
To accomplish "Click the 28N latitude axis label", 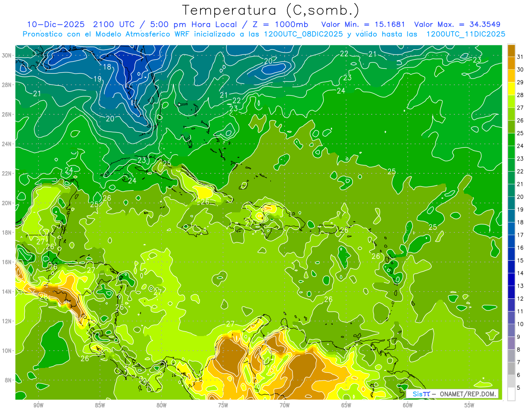I will pyautogui.click(x=6, y=85).
